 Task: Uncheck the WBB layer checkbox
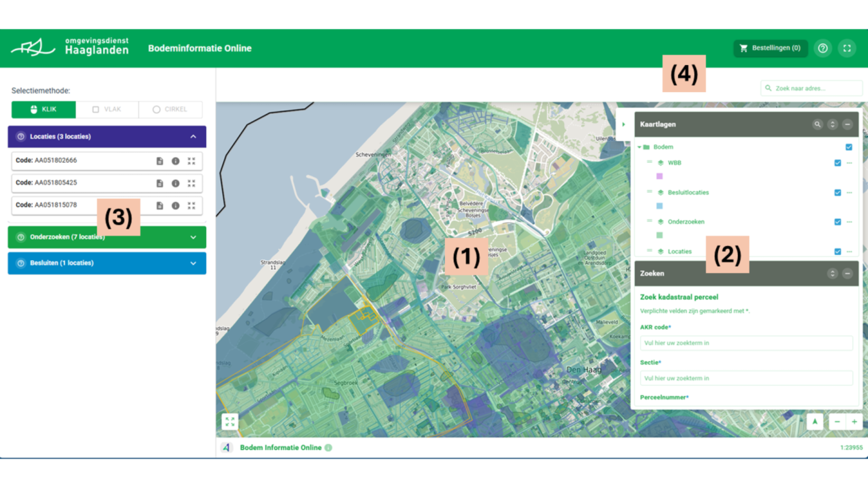[x=837, y=163]
